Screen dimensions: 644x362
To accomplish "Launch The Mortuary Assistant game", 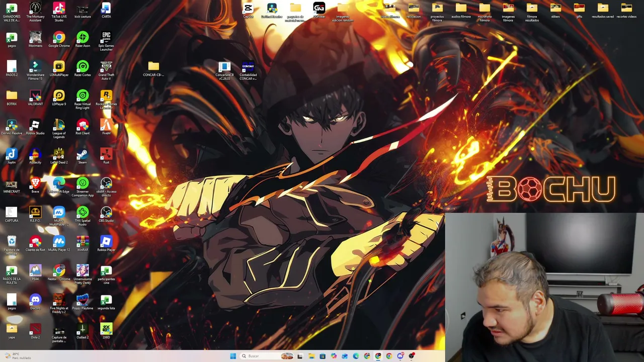I will pyautogui.click(x=35, y=12).
